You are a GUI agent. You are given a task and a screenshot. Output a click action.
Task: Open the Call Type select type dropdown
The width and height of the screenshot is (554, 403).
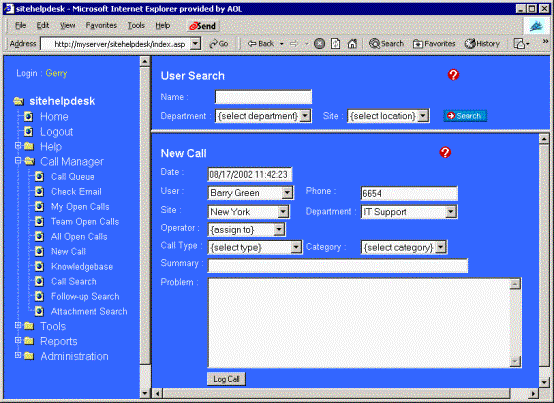[x=255, y=247]
